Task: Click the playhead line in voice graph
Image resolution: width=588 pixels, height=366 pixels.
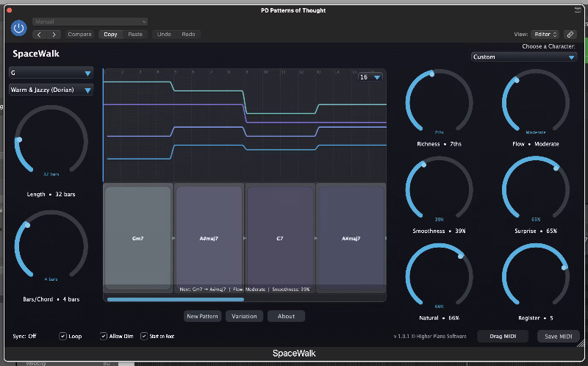Action: 104,126
